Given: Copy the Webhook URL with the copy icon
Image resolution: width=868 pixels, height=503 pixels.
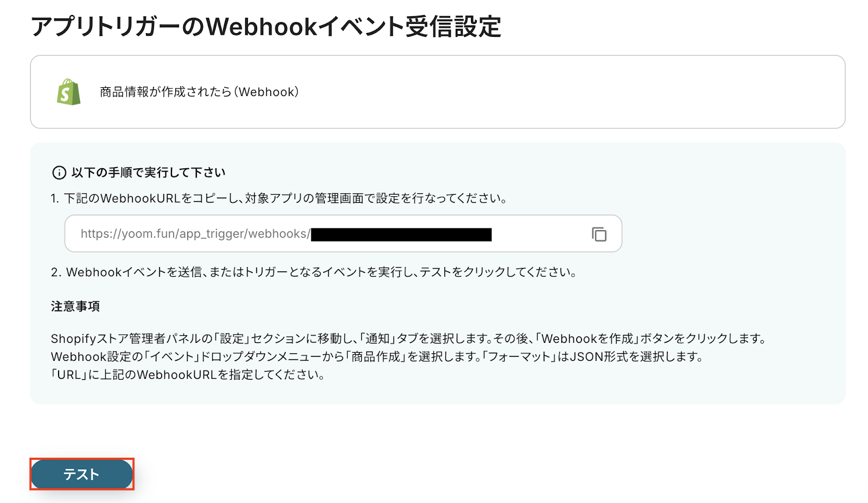Looking at the screenshot, I should 599,234.
